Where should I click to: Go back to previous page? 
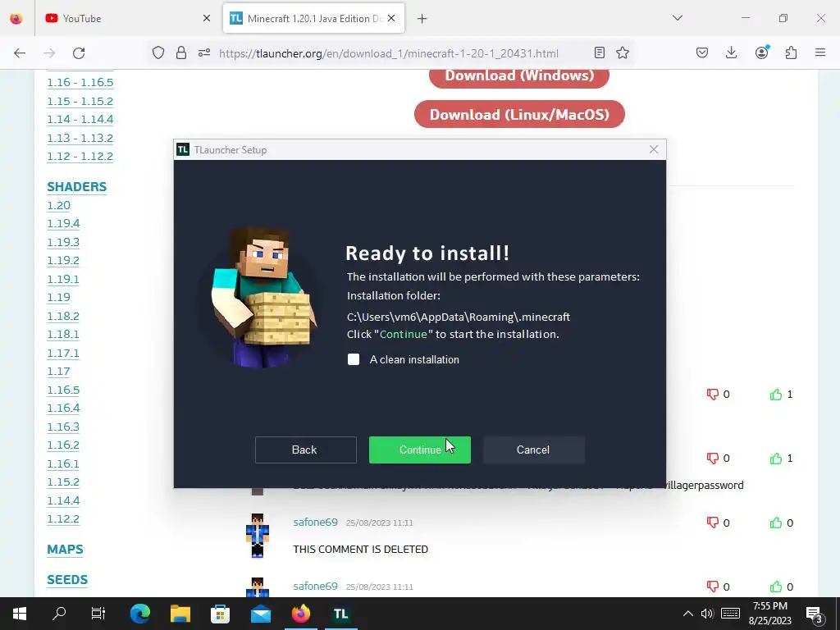coord(20,52)
